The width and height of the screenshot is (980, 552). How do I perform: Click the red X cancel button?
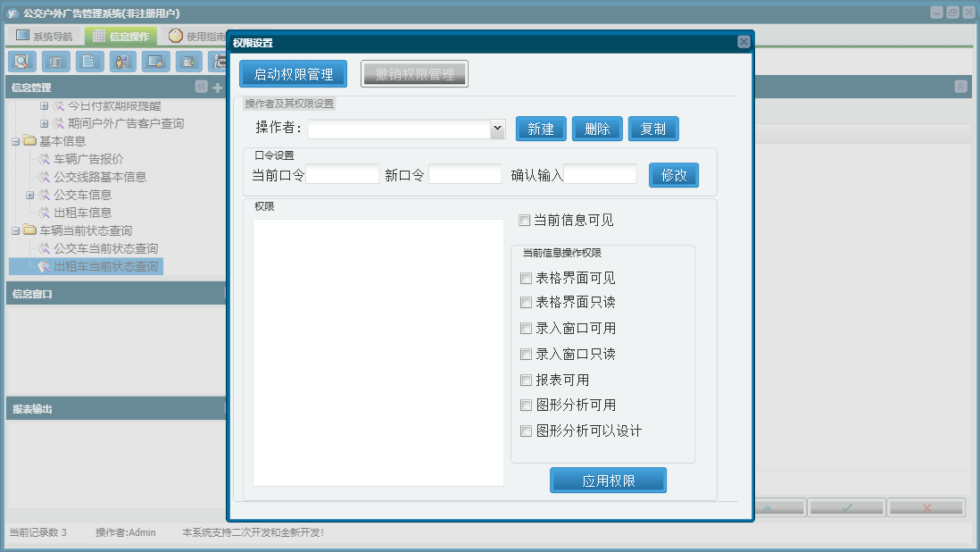(926, 507)
